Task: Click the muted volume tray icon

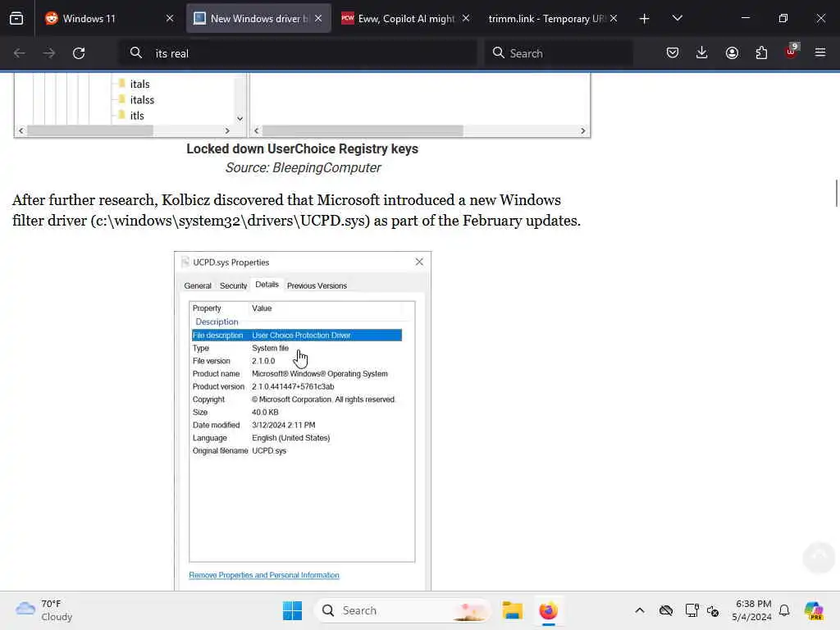Action: coord(713,610)
